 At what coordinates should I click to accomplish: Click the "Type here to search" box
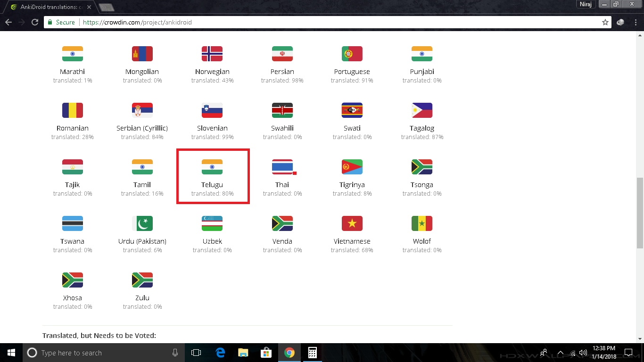[103, 353]
